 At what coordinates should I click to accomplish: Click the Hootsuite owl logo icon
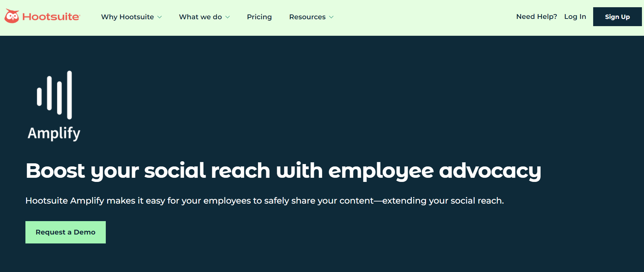click(x=12, y=16)
